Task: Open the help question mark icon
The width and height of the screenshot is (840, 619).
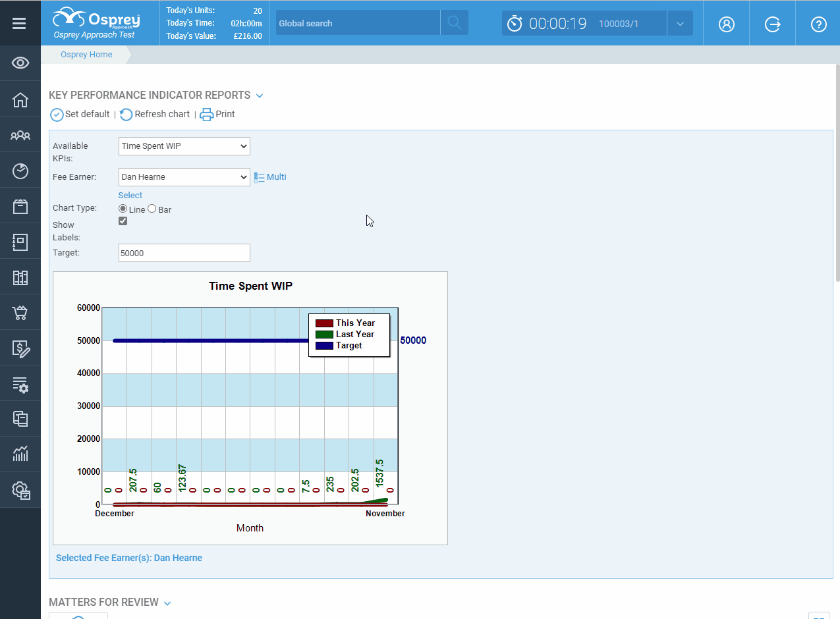Action: (818, 23)
